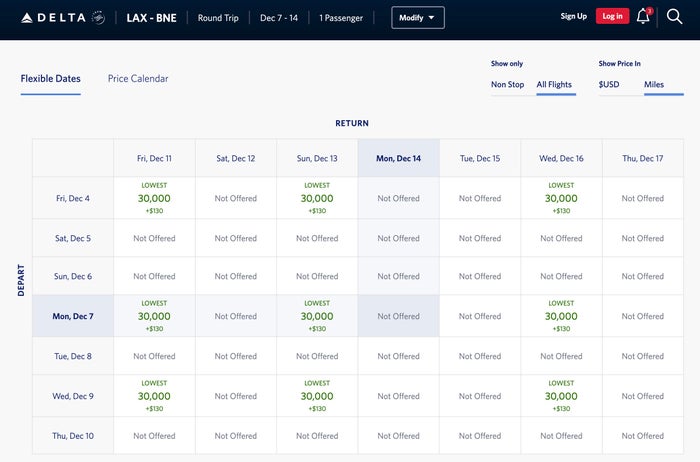The image size is (700, 462).
Task: Click Not Offered cell Dec 8 to Dec 13
Action: pyautogui.click(x=317, y=356)
